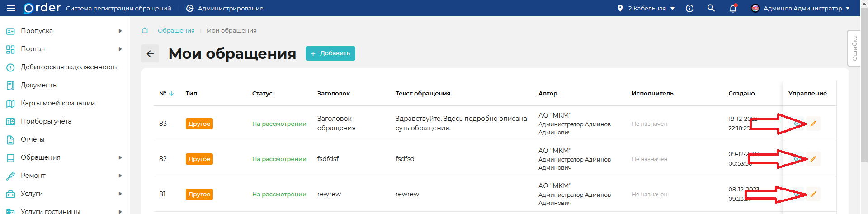
Task: Open the pencil editor for request 81
Action: tap(813, 194)
